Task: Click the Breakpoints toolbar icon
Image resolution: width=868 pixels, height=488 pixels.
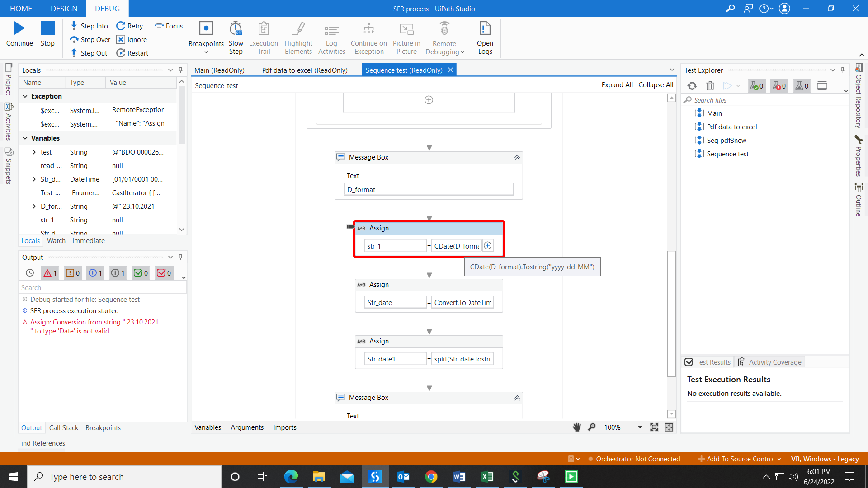Action: pos(206,29)
